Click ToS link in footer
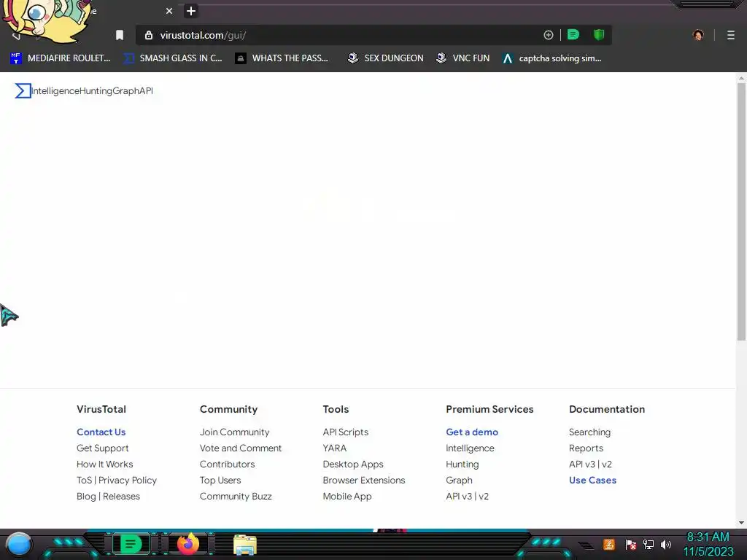 (85, 480)
